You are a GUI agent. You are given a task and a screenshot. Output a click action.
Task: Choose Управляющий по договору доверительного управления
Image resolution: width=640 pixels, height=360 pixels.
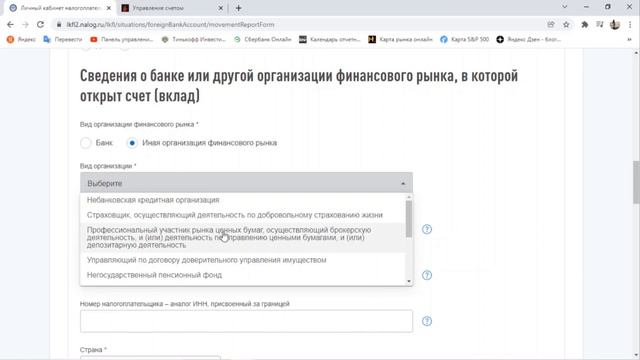[242, 260]
